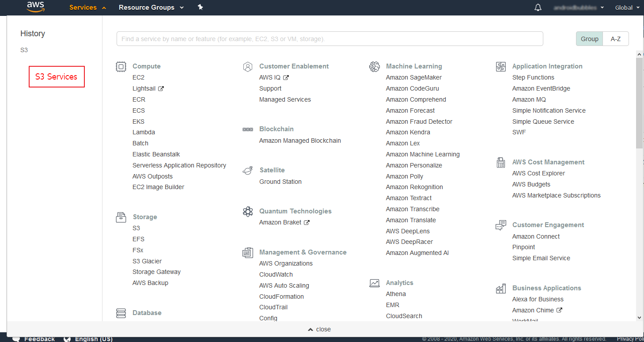
Task: Click the Quantum Technologies atom icon
Action: click(248, 211)
